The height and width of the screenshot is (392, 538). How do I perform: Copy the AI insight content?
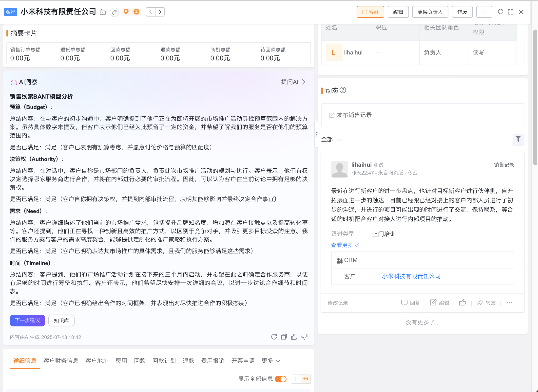coord(284,337)
